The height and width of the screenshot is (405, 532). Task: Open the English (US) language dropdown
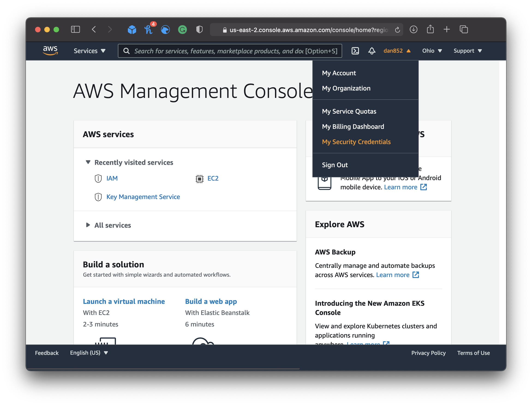pyautogui.click(x=89, y=353)
